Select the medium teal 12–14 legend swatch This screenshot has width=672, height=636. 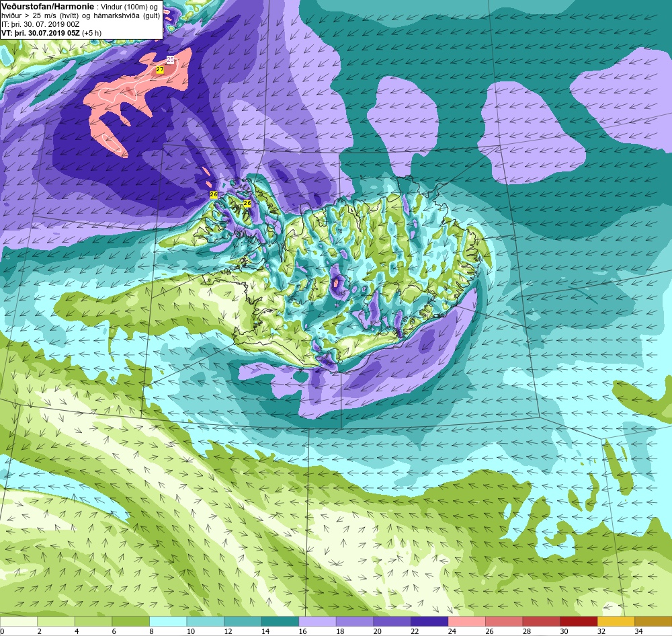click(x=243, y=621)
